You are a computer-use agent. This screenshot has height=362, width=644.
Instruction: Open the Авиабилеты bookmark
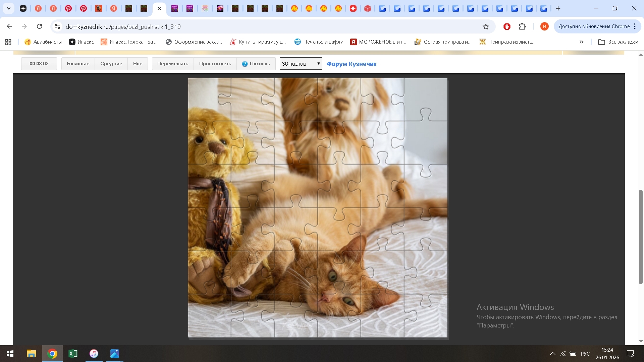click(43, 42)
